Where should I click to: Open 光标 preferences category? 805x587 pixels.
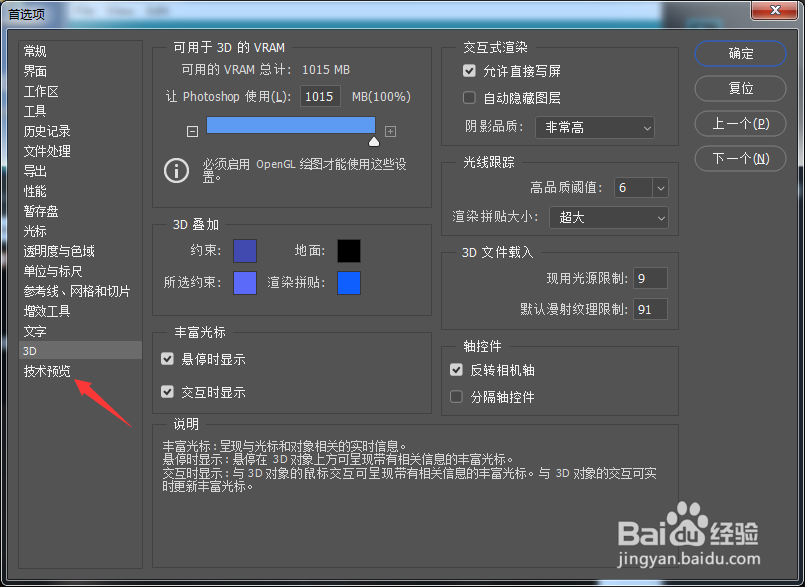coord(35,231)
